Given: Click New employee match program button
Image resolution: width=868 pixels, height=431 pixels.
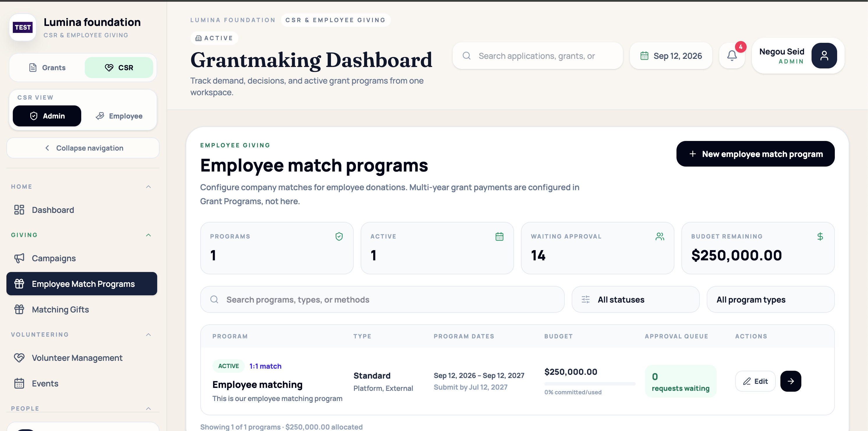Looking at the screenshot, I should pos(755,154).
